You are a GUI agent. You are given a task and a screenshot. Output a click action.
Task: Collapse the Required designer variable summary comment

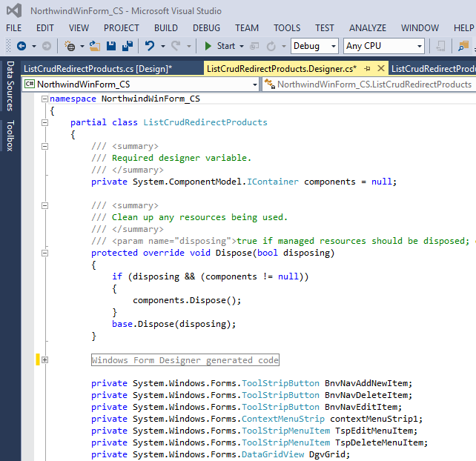point(44,146)
